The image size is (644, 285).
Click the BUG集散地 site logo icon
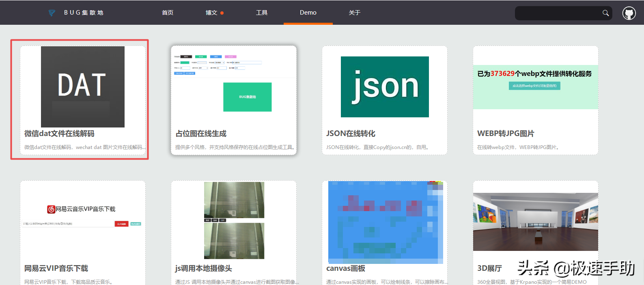(x=52, y=13)
